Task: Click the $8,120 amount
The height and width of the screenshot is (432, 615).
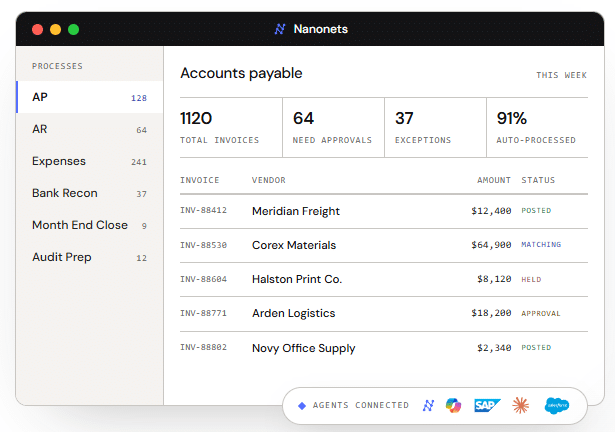Action: [x=494, y=279]
